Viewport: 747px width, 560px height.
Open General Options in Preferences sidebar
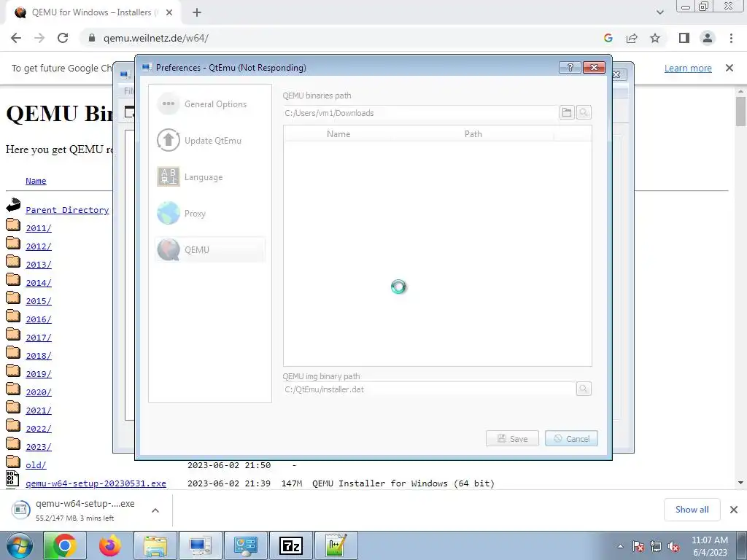click(209, 104)
